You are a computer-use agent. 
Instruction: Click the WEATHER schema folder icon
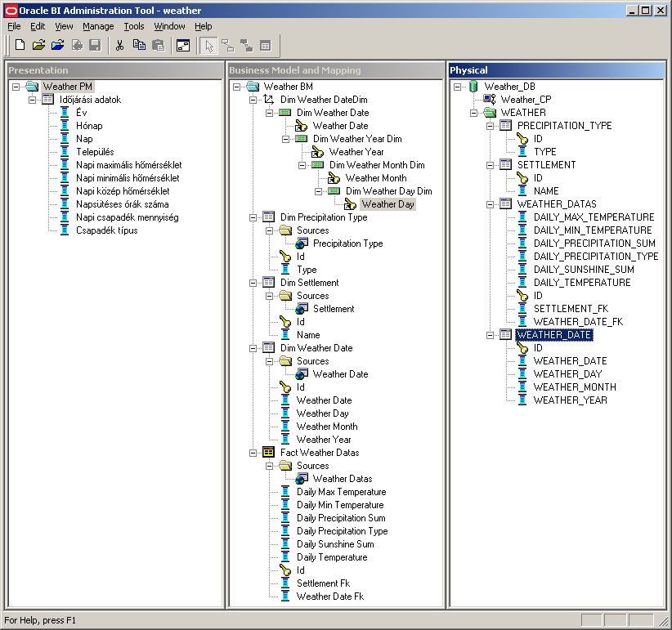pyautogui.click(x=490, y=113)
